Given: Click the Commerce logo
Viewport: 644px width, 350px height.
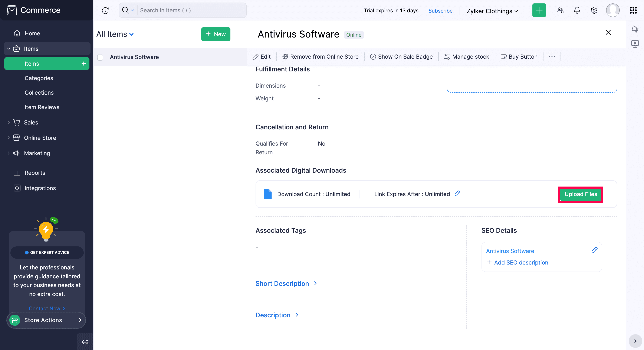Looking at the screenshot, I should [34, 10].
